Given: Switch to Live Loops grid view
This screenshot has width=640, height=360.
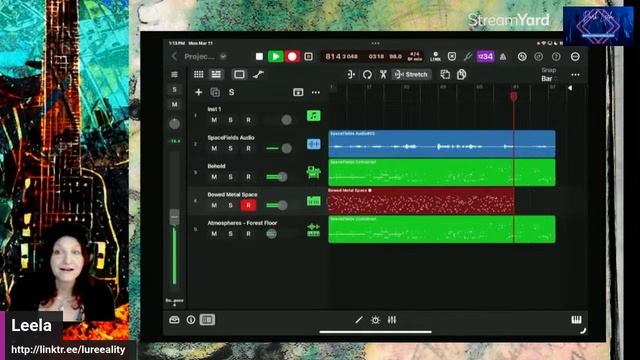Looking at the screenshot, I should pos(199,74).
